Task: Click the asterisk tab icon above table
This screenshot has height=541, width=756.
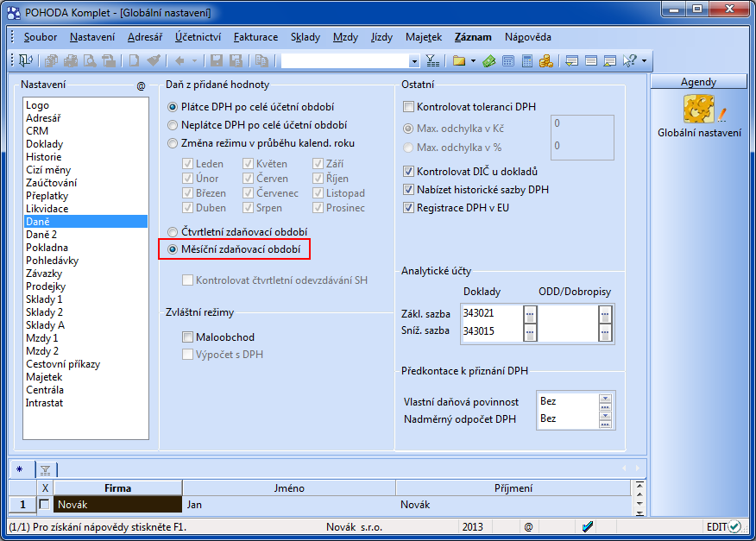Action: pos(20,469)
